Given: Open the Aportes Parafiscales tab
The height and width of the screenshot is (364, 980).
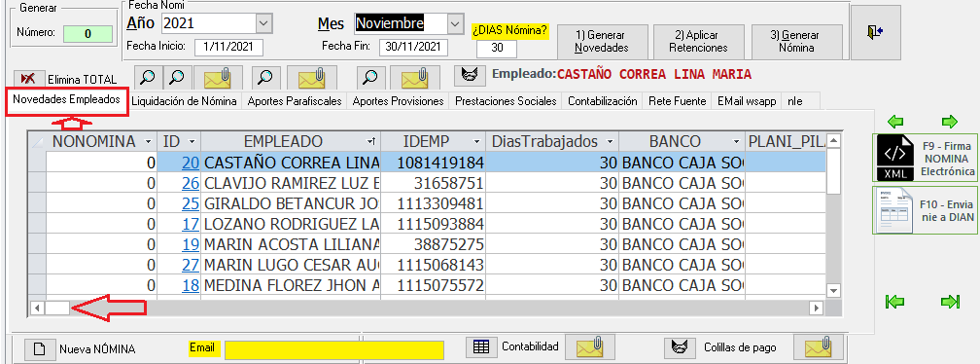Looking at the screenshot, I should (x=295, y=100).
